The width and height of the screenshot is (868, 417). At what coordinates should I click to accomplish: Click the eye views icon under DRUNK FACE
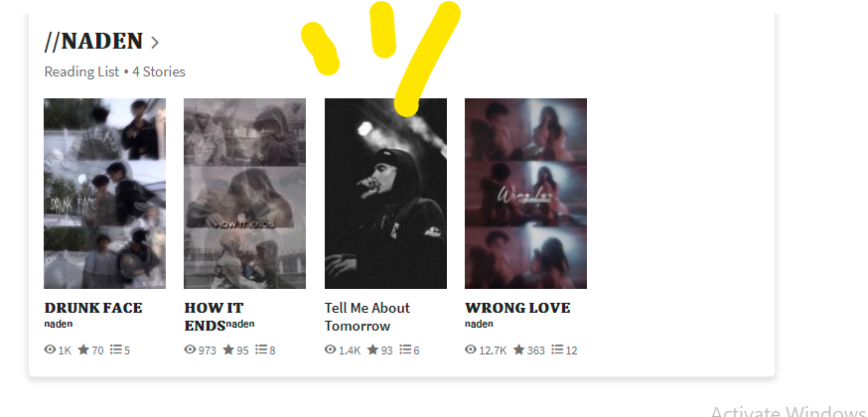(x=50, y=349)
